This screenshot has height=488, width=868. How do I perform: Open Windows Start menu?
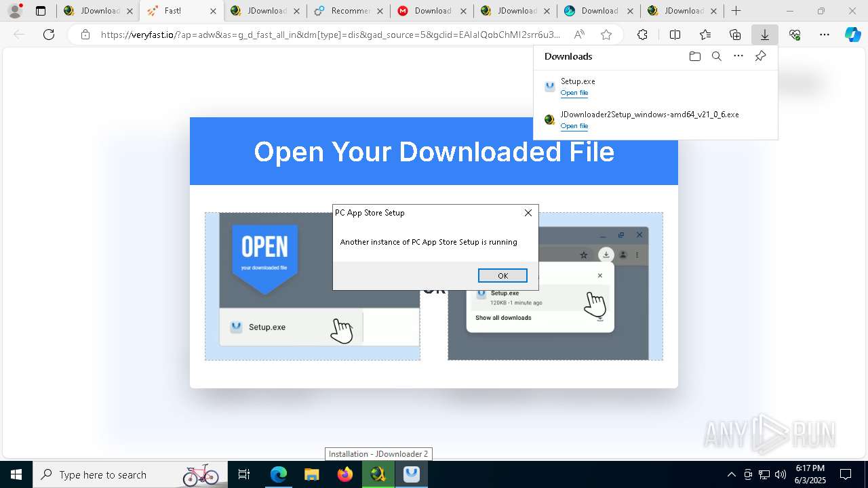coord(16,474)
